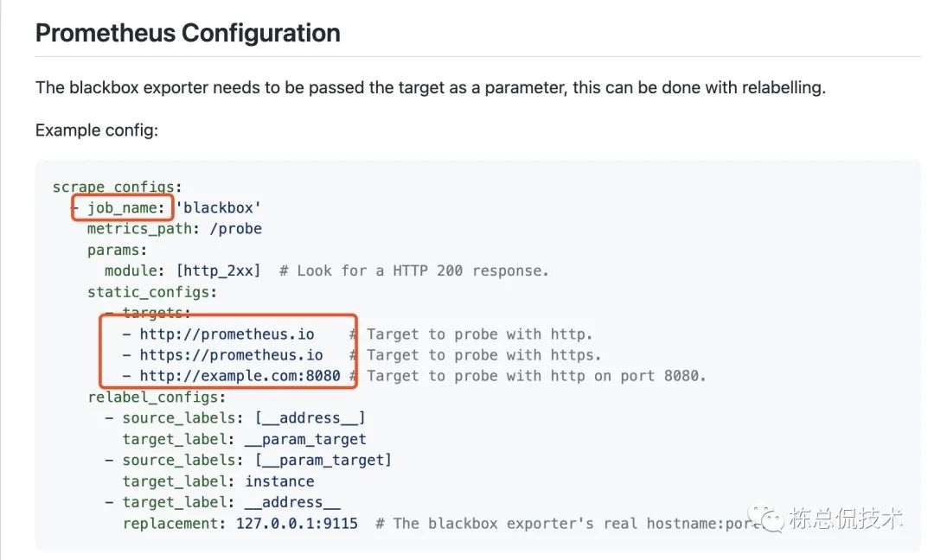Click the /probe metrics path value
The width and height of the screenshot is (934, 560).
point(235,229)
